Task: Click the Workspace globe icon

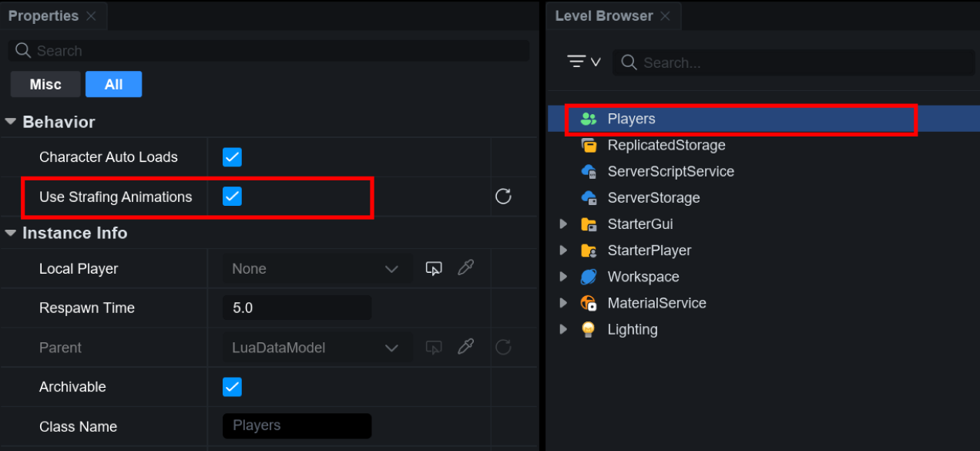Action: [589, 277]
